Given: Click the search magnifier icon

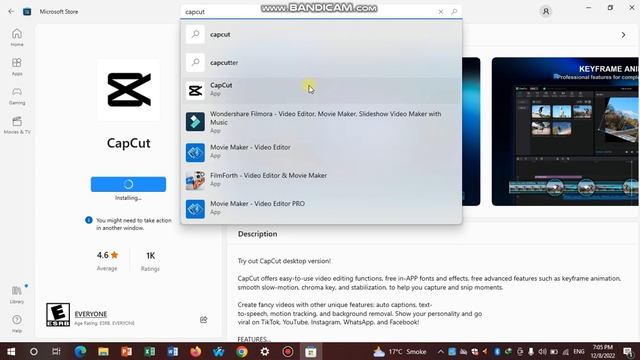Looking at the screenshot, I should (x=454, y=12).
